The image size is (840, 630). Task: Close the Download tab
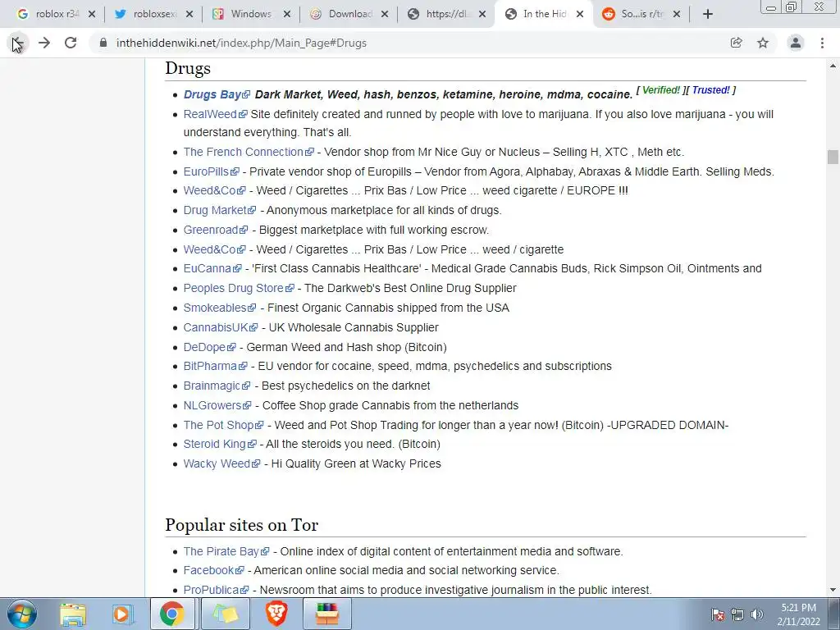click(x=385, y=14)
